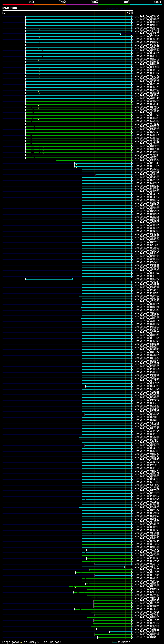Open hit UniRef100_P15102
This screenshot has width=164, height=644.
pyautogui.click(x=147, y=42)
